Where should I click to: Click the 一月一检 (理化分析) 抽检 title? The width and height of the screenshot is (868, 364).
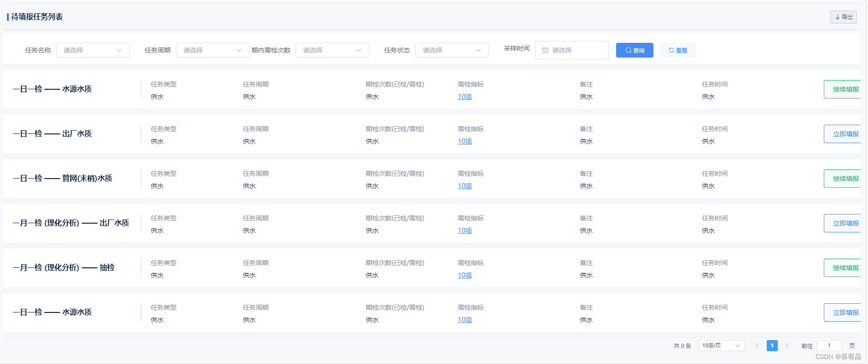pos(64,267)
